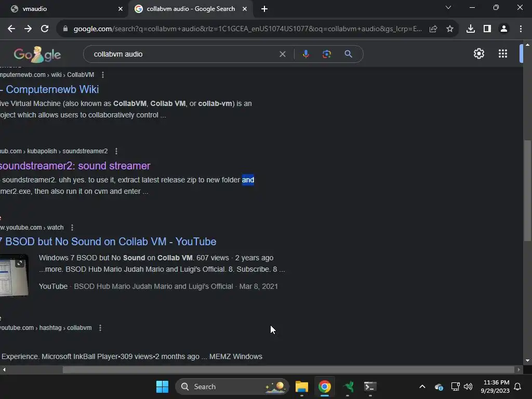This screenshot has width=532, height=399.
Task: Click the Google doodle logo
Action: pos(37,54)
